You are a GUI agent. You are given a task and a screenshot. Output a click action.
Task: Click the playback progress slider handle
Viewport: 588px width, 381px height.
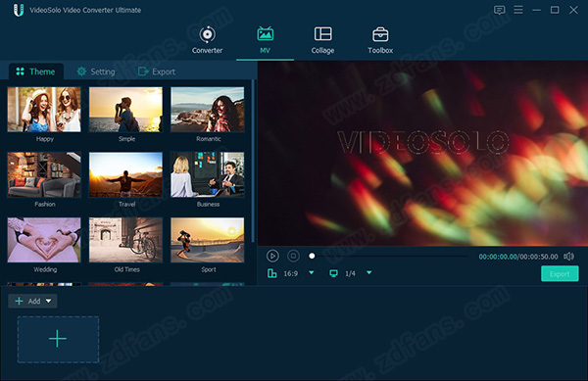click(x=312, y=256)
